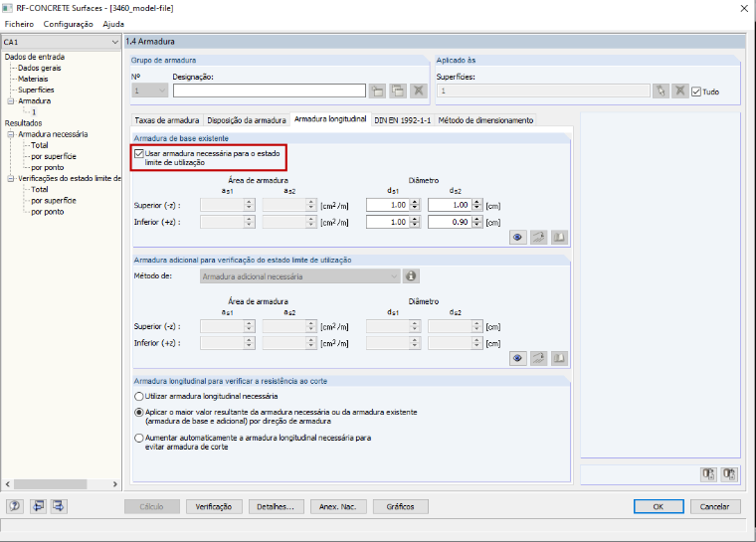Click the rebar icon in additional reinforcement section
The width and height of the screenshot is (756, 542).
[538, 358]
